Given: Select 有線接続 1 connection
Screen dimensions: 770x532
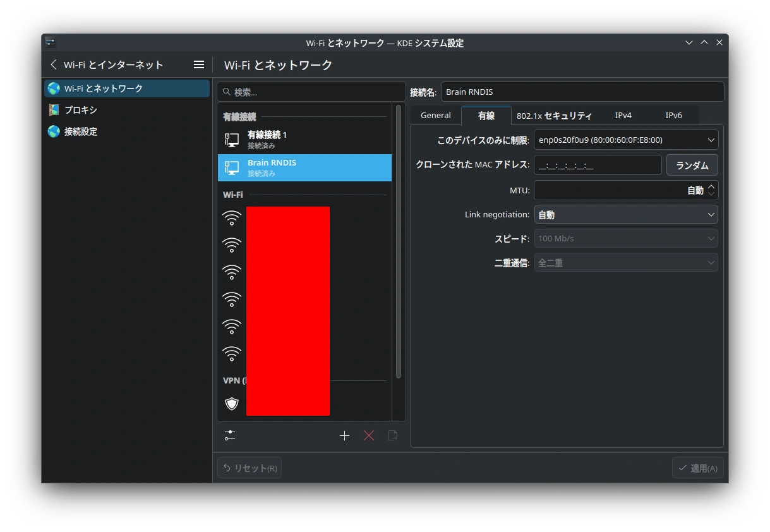Looking at the screenshot, I should point(304,140).
